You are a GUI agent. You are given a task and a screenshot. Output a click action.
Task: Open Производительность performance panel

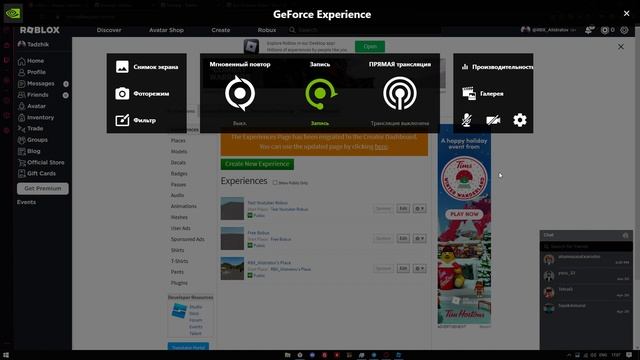[x=497, y=67]
